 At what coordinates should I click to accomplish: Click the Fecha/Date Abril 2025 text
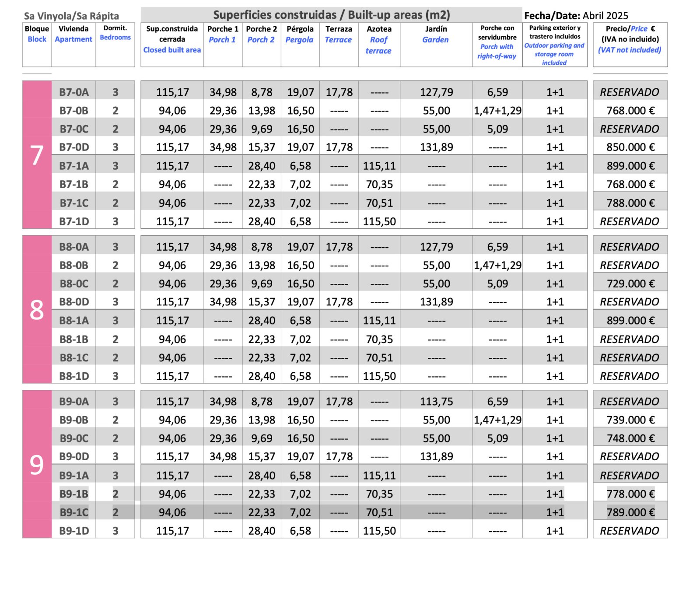(576, 16)
